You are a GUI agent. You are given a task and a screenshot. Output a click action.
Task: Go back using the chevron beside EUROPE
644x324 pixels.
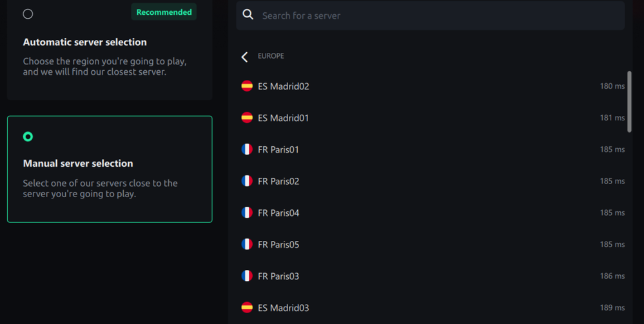coord(244,57)
